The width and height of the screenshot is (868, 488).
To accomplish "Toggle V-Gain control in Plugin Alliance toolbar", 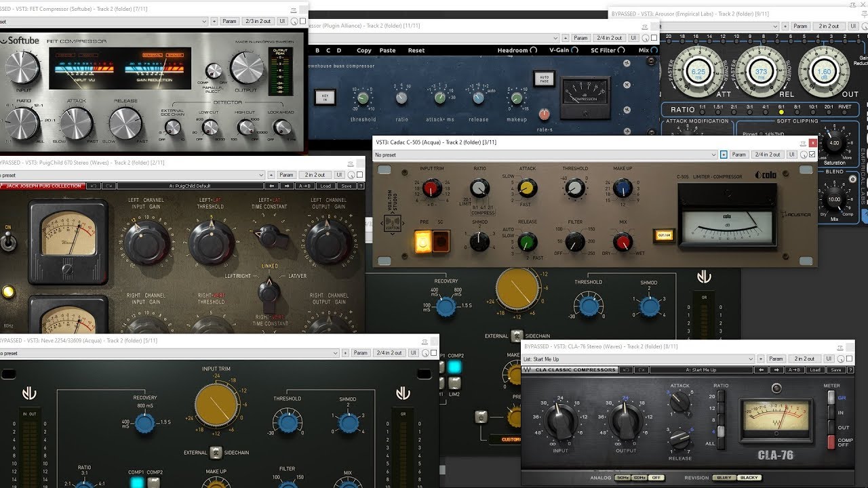I will [x=564, y=50].
